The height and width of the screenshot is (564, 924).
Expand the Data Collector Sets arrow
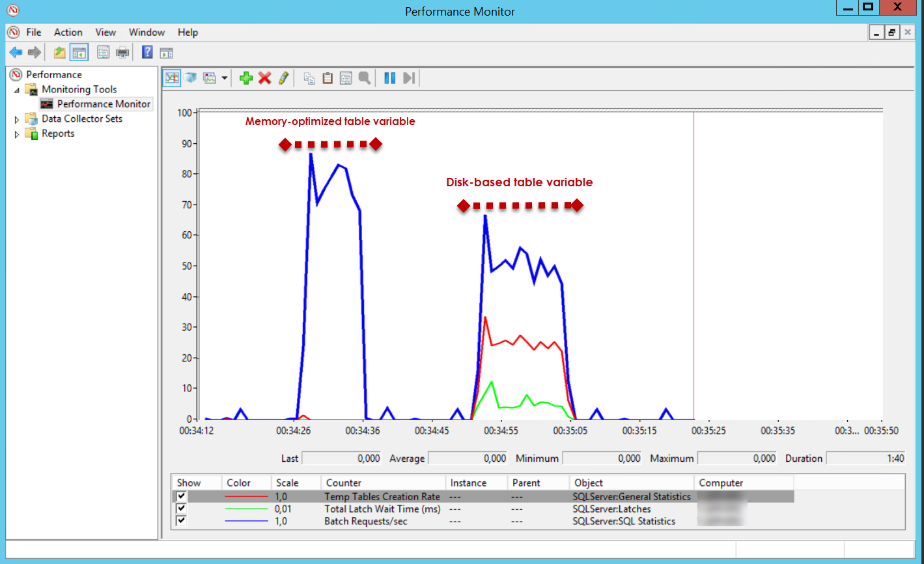click(17, 119)
